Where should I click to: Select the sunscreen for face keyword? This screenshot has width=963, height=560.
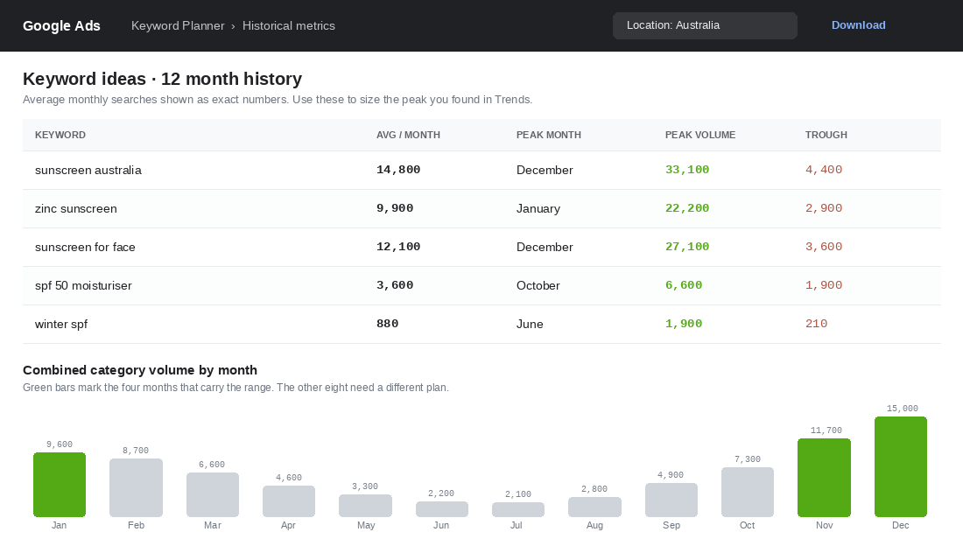85,247
